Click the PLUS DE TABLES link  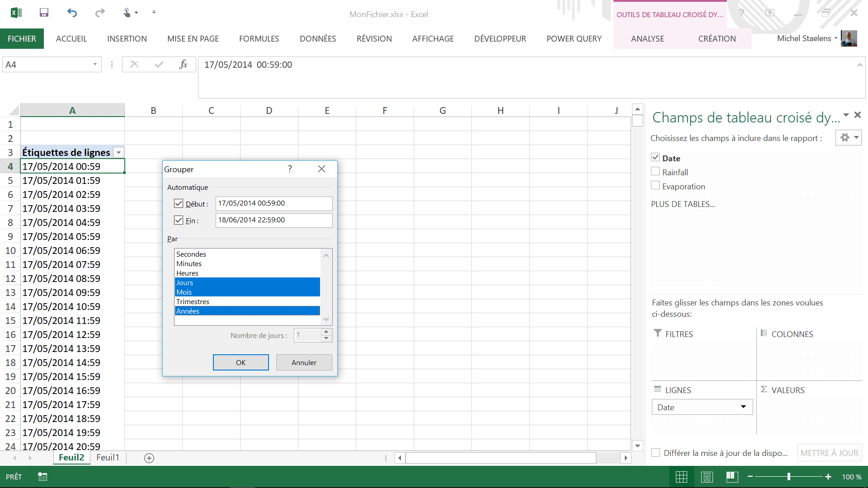coord(683,204)
